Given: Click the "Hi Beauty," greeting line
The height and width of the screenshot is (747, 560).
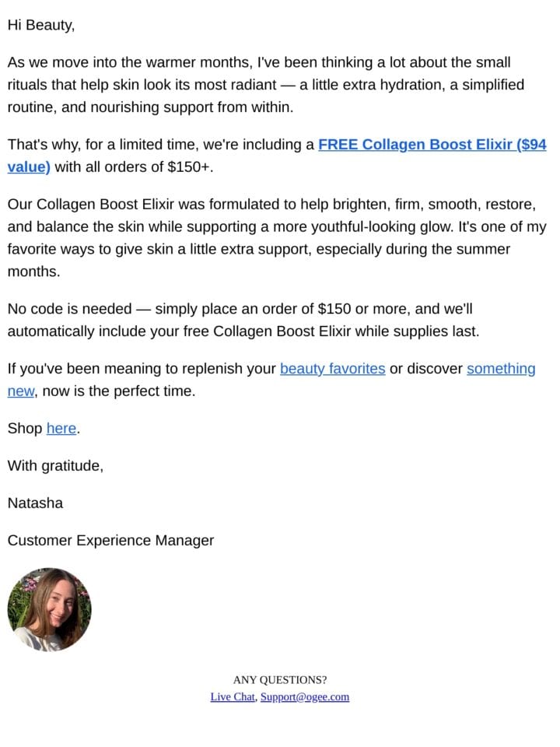Looking at the screenshot, I should [41, 25].
